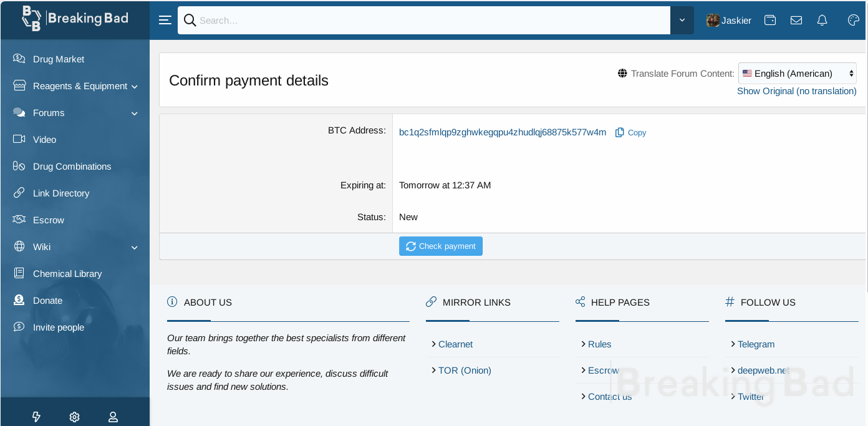
Task: Click the BTC address link text
Action: coord(503,132)
